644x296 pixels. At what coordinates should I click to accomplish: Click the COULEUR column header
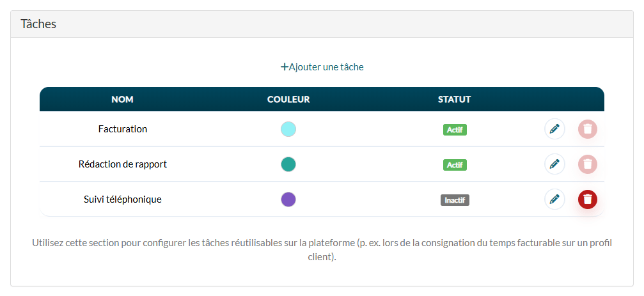[288, 99]
